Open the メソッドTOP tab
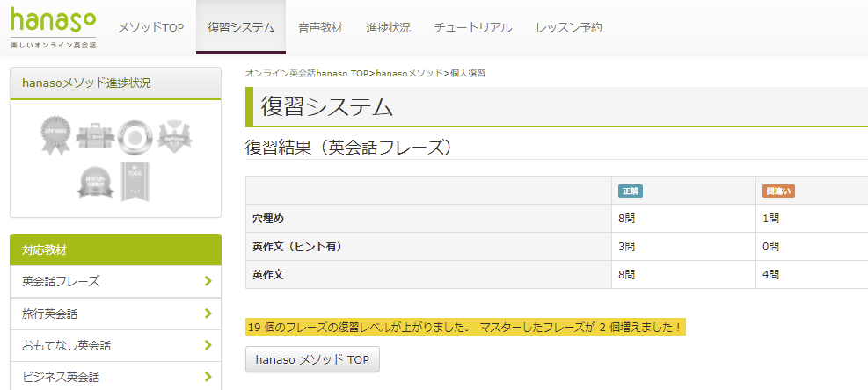Viewport: 868px width, 390px height. click(150, 27)
